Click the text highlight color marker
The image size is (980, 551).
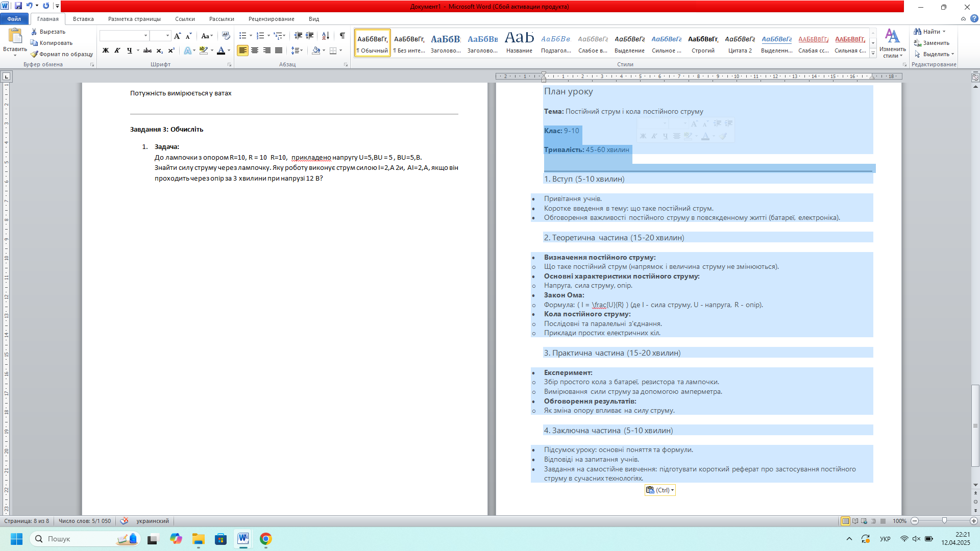point(204,51)
